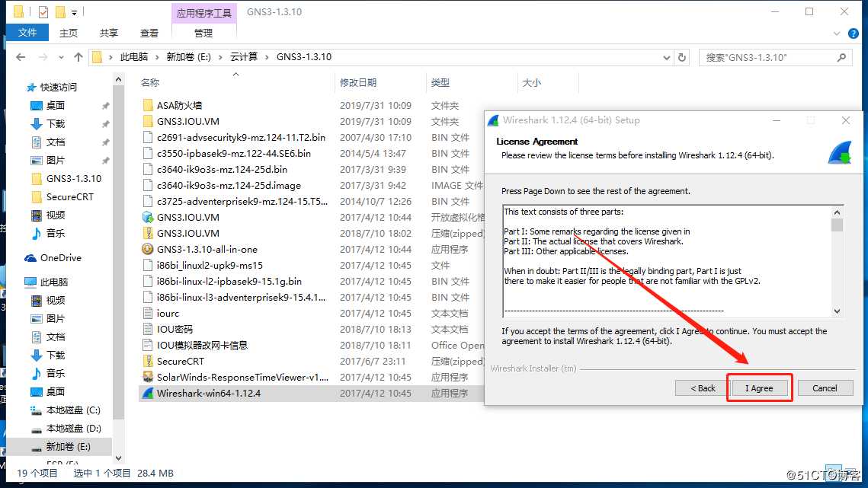The width and height of the screenshot is (868, 488).
Task: Click 云计算 in the address breadcrumb
Action: click(x=244, y=57)
